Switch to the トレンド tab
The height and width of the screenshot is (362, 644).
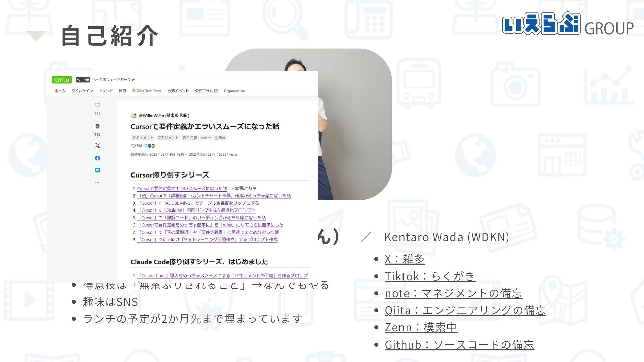[106, 91]
